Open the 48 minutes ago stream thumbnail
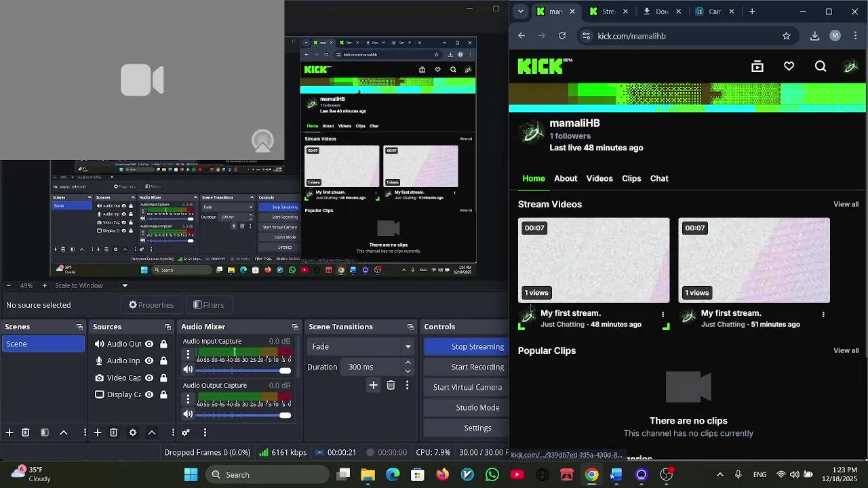The height and width of the screenshot is (488, 868). pyautogui.click(x=593, y=260)
